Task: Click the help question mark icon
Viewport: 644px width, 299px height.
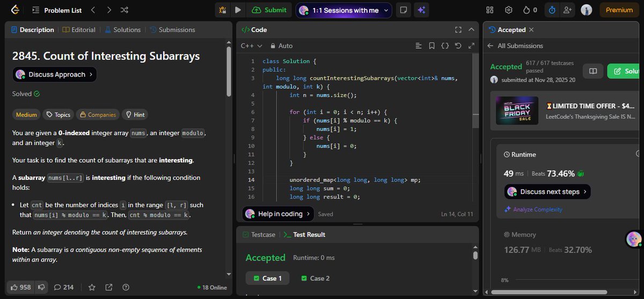Action: pyautogui.click(x=126, y=287)
